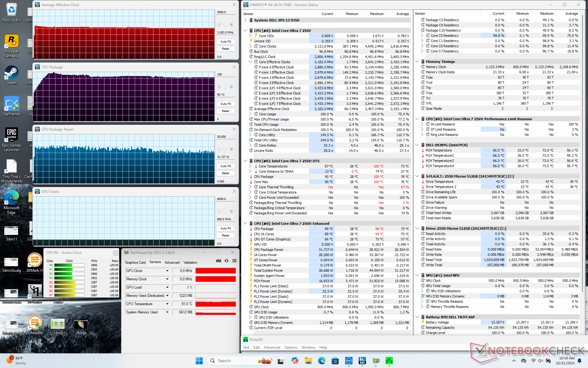The width and height of the screenshot is (588, 368).
Task: Click the 5000.0 max value field
Action: 225,12
